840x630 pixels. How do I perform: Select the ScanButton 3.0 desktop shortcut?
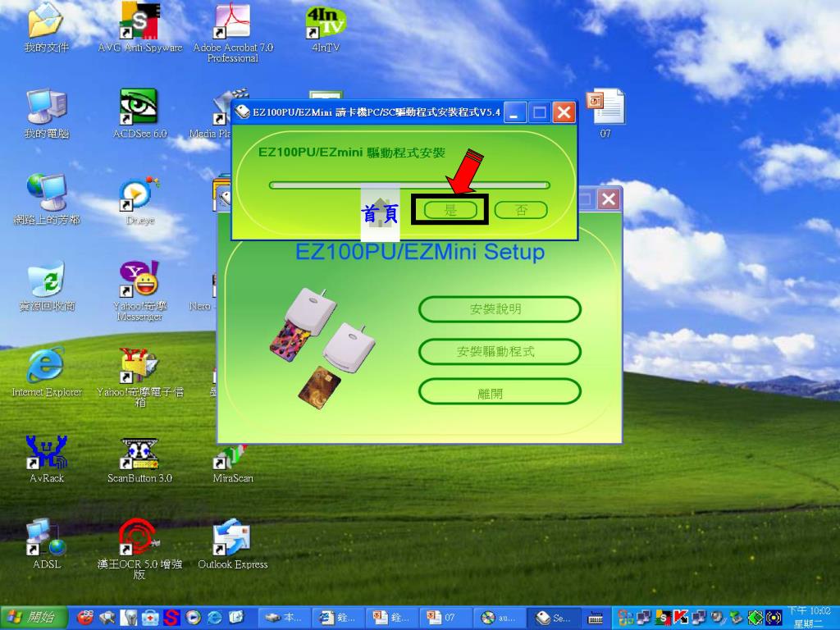139,461
